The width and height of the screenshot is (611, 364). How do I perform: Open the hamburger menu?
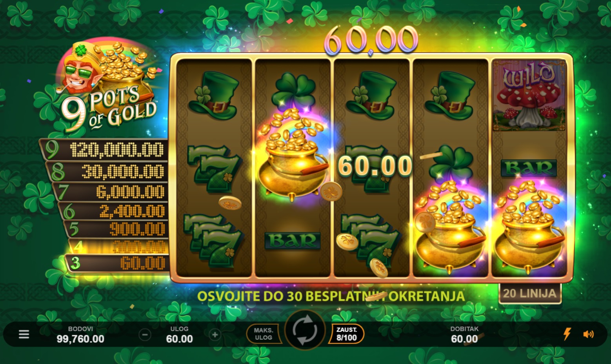click(x=24, y=334)
